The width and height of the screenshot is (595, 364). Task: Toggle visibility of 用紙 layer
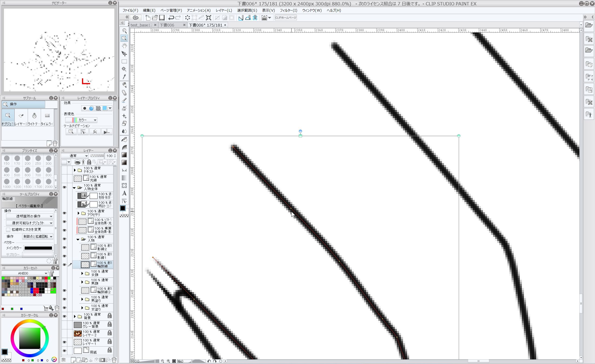click(65, 351)
